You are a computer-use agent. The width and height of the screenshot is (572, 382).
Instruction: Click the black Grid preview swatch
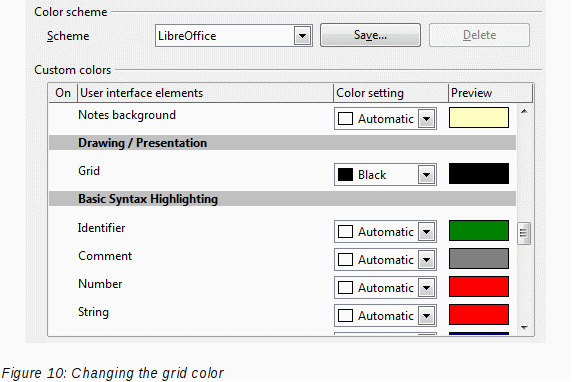[479, 174]
